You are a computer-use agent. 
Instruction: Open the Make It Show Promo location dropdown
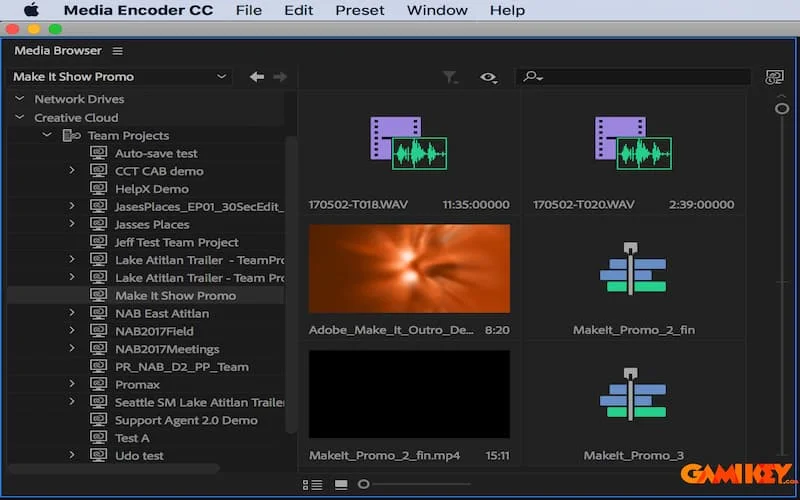click(120, 77)
